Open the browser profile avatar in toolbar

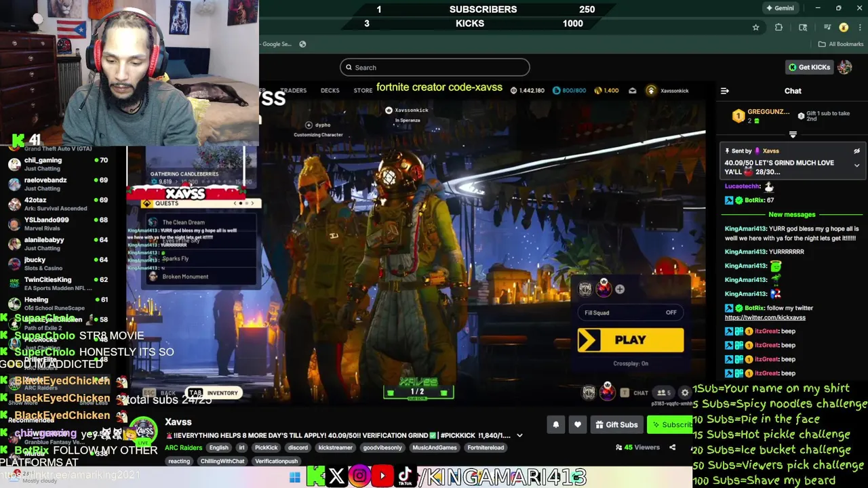point(844,28)
